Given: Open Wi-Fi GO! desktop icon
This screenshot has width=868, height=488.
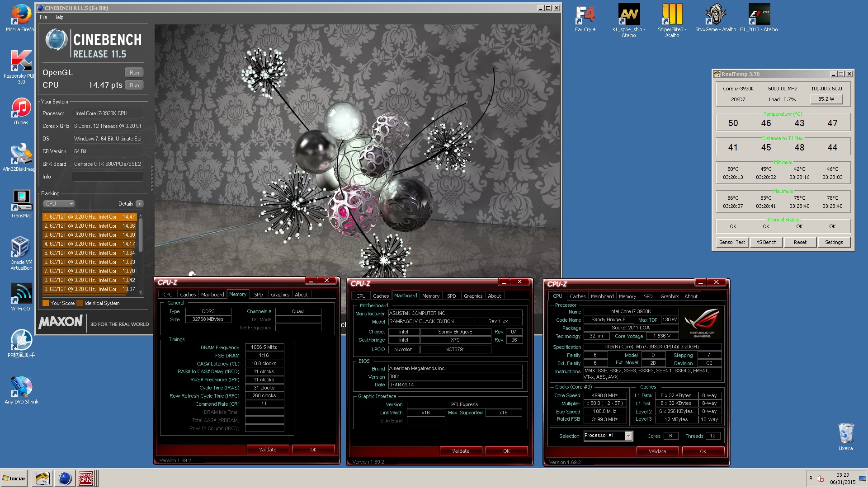Looking at the screenshot, I should click(x=21, y=297).
